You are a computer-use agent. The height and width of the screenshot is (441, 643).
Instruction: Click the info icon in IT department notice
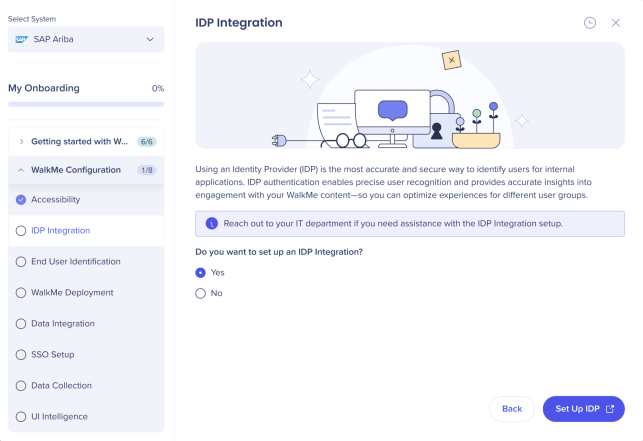[x=212, y=224]
